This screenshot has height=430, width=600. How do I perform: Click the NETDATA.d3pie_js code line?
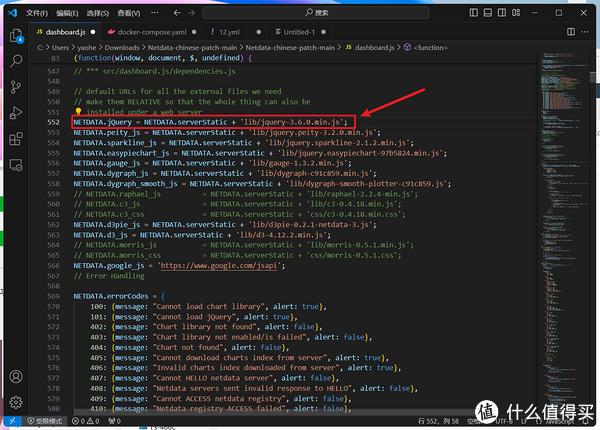tap(225, 225)
